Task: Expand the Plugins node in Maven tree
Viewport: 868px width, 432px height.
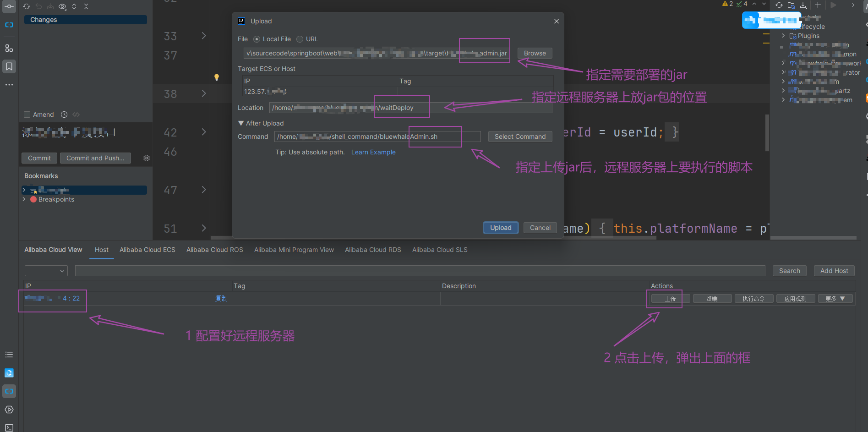Action: [783, 36]
